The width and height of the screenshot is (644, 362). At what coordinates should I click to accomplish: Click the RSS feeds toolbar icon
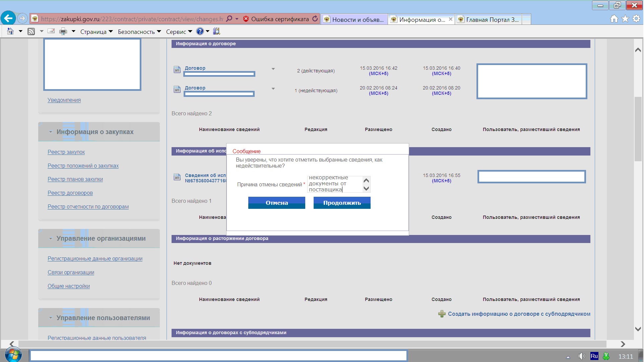[x=31, y=32]
